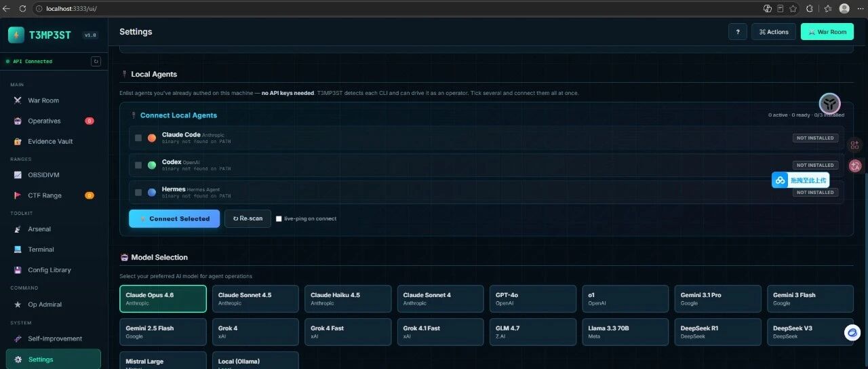Tick the Hermes agent checkbox
Screen dimensions: 868x369
[x=138, y=192]
